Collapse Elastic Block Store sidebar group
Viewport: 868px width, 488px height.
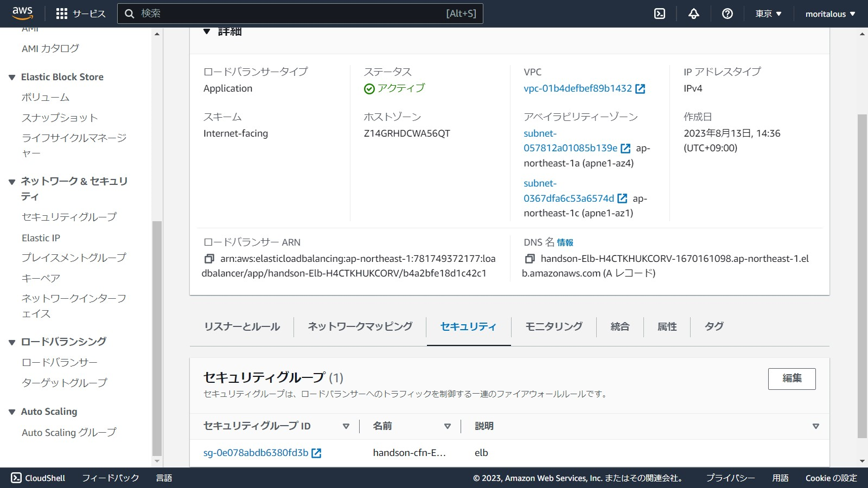point(12,78)
